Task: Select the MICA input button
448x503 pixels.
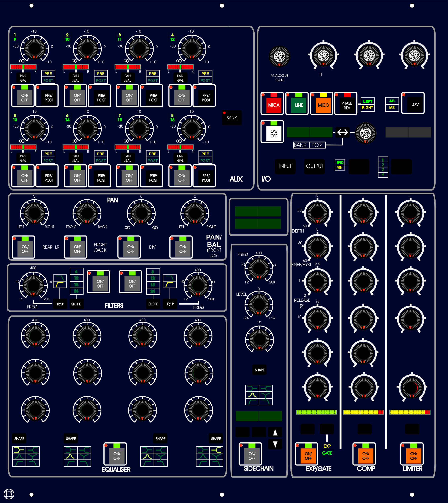Action: [x=272, y=103]
